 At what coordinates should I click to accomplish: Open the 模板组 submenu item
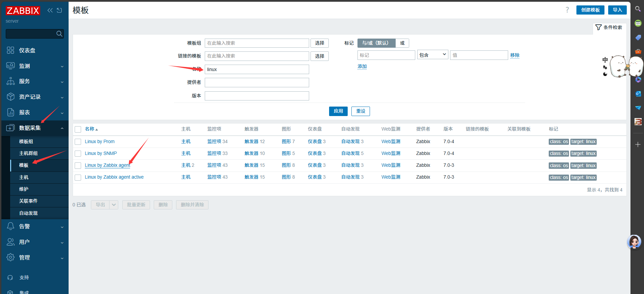[39, 141]
